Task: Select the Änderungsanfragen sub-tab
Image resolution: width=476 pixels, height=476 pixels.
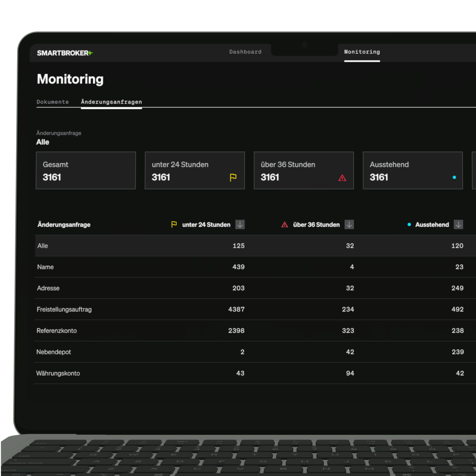Action: tap(111, 102)
